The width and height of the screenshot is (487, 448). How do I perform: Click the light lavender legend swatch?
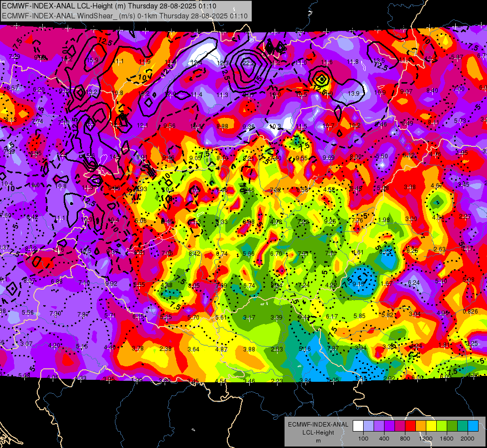pyautogui.click(x=369, y=426)
